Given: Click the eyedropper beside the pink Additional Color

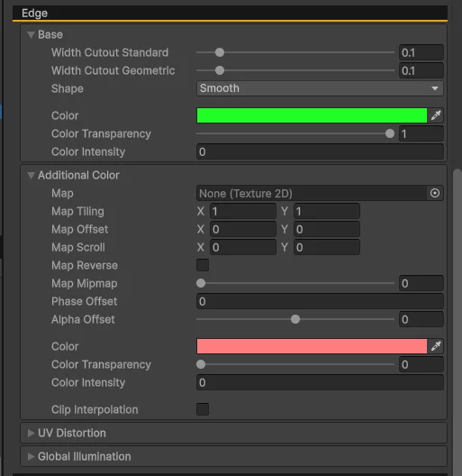Looking at the screenshot, I should coord(436,346).
